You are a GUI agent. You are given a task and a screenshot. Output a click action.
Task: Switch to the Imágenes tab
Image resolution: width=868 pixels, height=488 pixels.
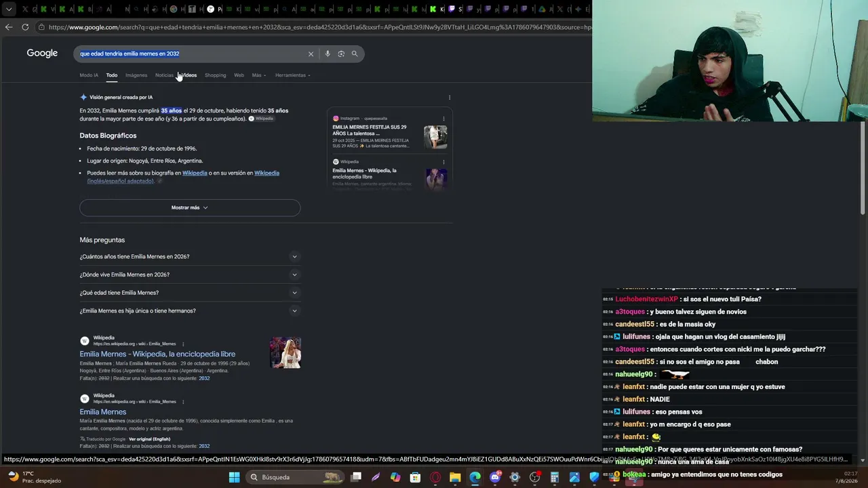tap(136, 75)
